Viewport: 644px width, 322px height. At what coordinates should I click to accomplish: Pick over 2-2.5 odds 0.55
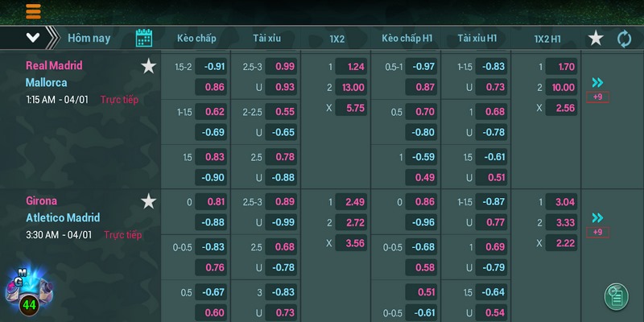click(281, 112)
